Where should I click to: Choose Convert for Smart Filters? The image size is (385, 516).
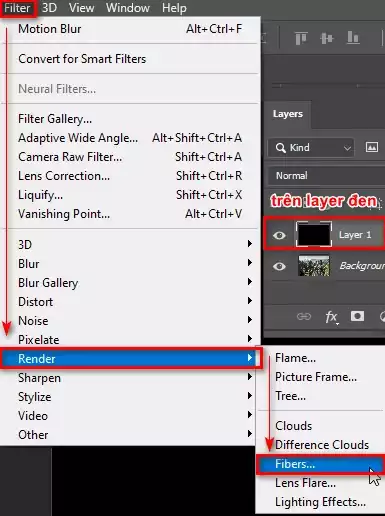pos(130,59)
